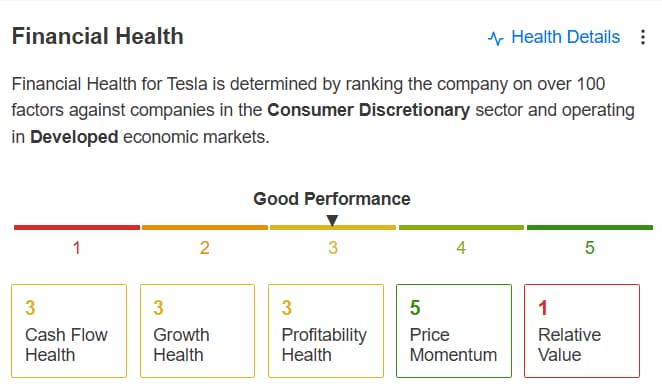Click the orange segment of performance scale
The image size is (662, 388).
[205, 228]
